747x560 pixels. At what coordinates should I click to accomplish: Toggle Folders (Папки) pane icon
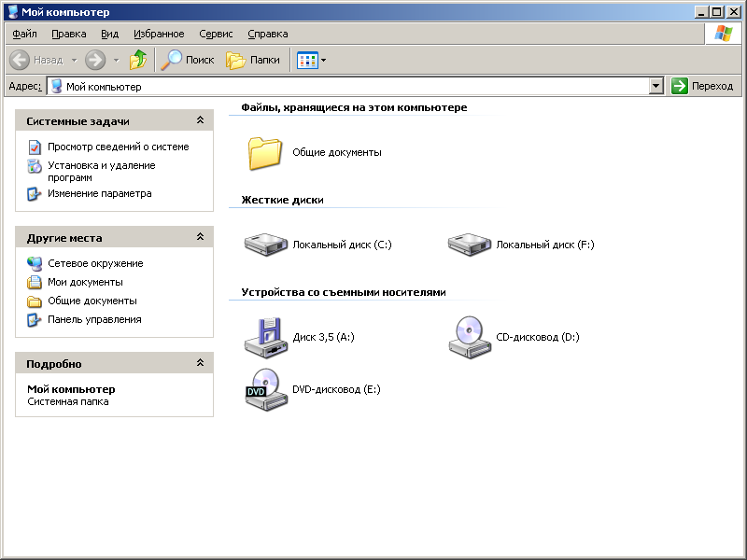click(235, 61)
